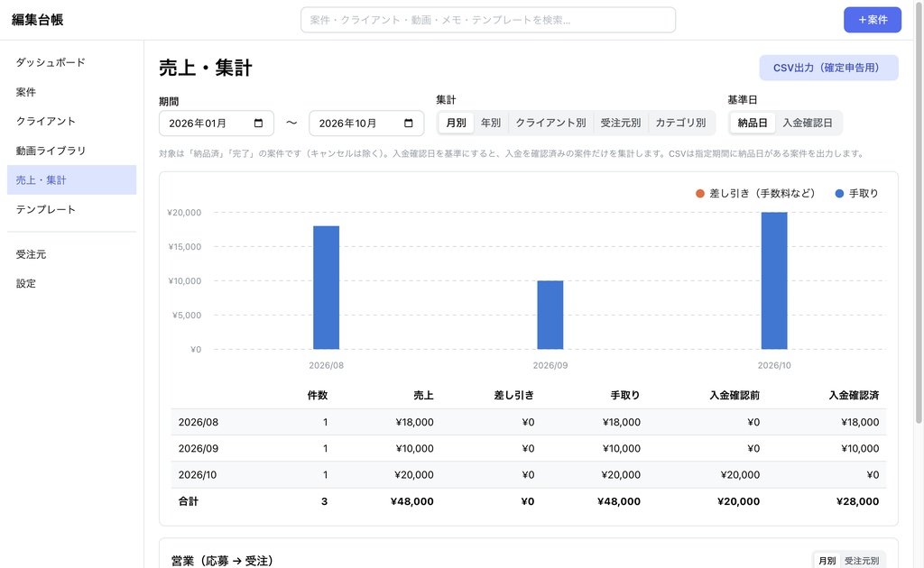The height and width of the screenshot is (568, 924).
Task: Click 2026/10 入金確認前 value ¥20,000
Action: [740, 475]
